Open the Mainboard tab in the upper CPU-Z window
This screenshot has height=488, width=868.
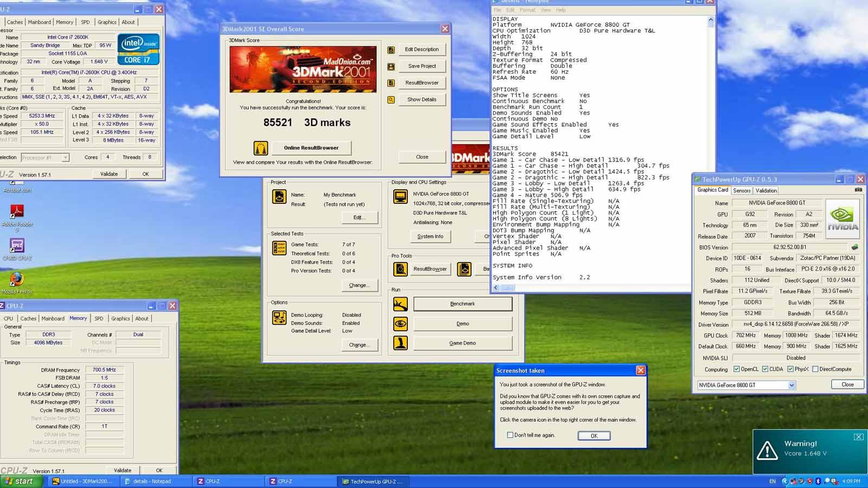coord(40,22)
